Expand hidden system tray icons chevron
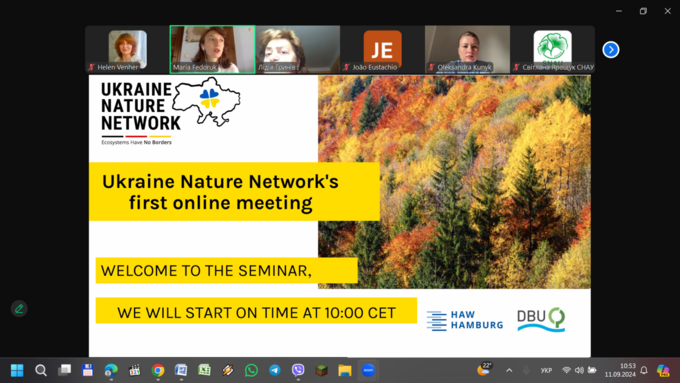Image resolution: width=680 pixels, height=383 pixels. tap(509, 370)
